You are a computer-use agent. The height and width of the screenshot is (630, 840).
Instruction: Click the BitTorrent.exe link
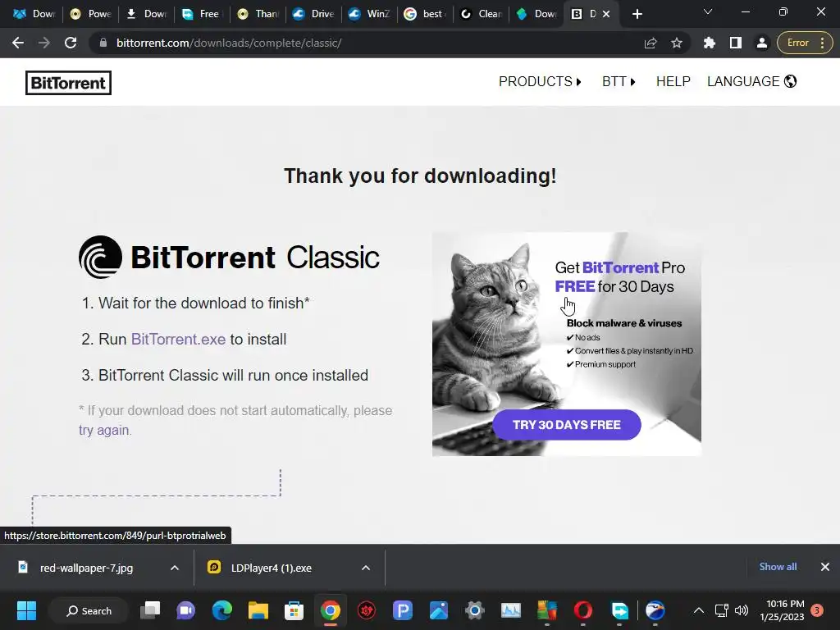coord(178,339)
